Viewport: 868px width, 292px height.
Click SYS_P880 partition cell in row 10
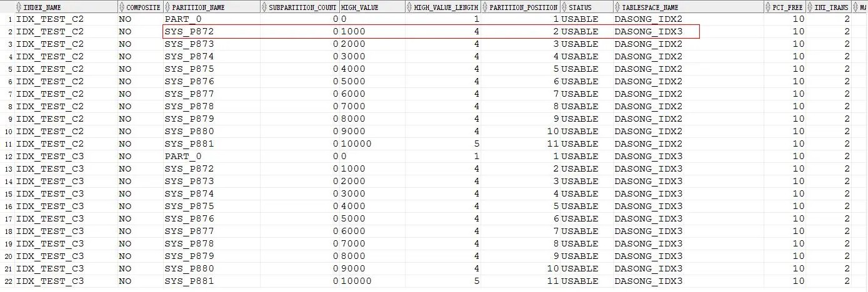[211, 132]
